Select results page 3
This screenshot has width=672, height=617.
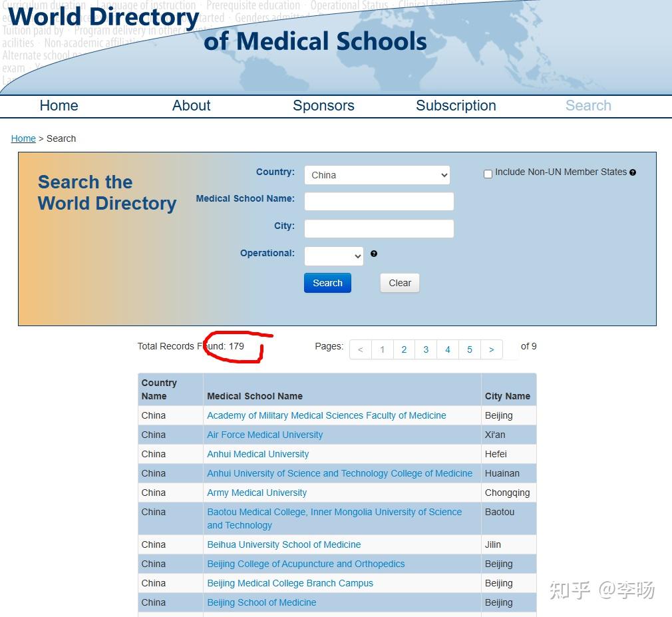point(426,349)
